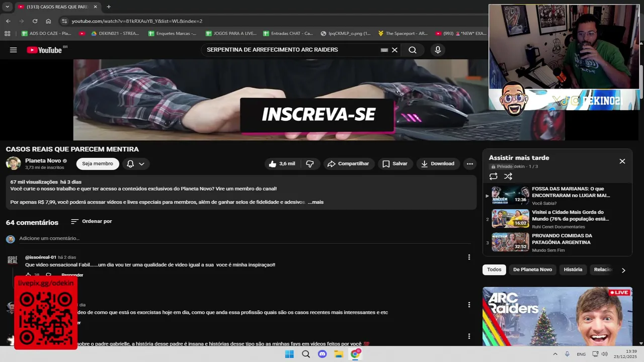Toggle playlist shuffle
This screenshot has width=644, height=362.
click(508, 176)
